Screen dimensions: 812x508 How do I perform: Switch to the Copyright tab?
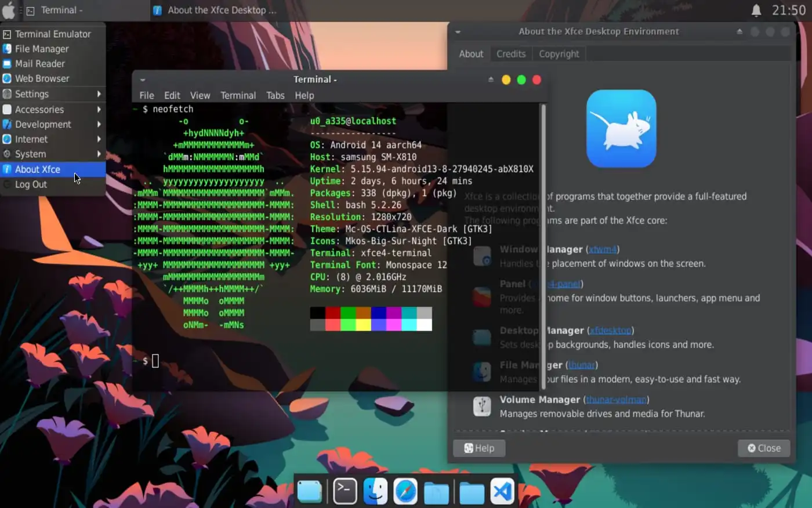click(x=559, y=54)
